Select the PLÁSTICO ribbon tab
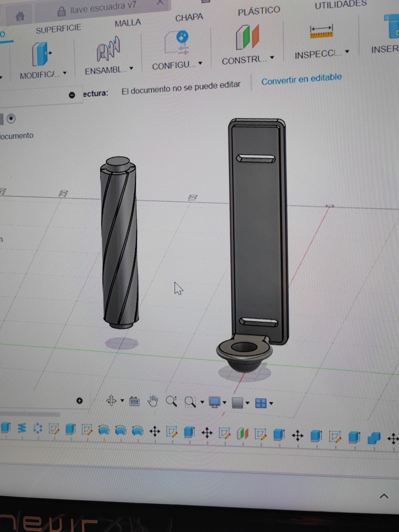This screenshot has height=532, width=399. pyautogui.click(x=259, y=11)
